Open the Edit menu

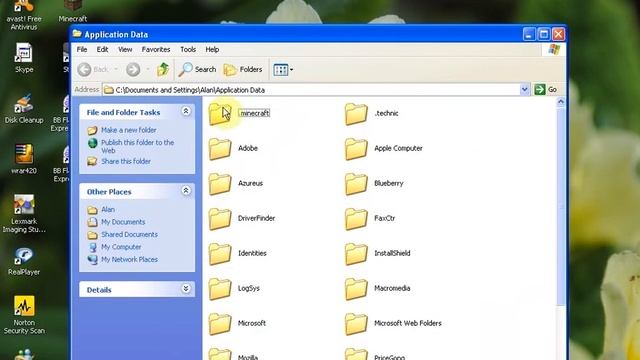point(102,49)
